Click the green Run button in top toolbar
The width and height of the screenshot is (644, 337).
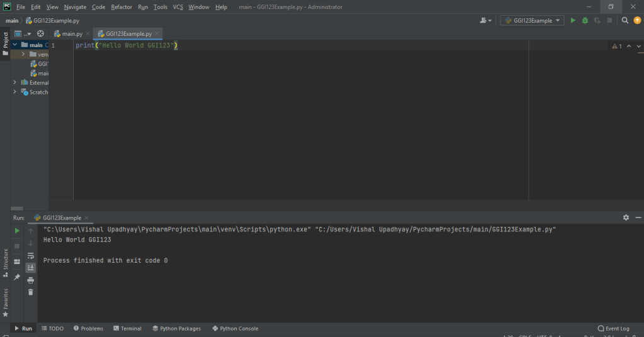(573, 20)
